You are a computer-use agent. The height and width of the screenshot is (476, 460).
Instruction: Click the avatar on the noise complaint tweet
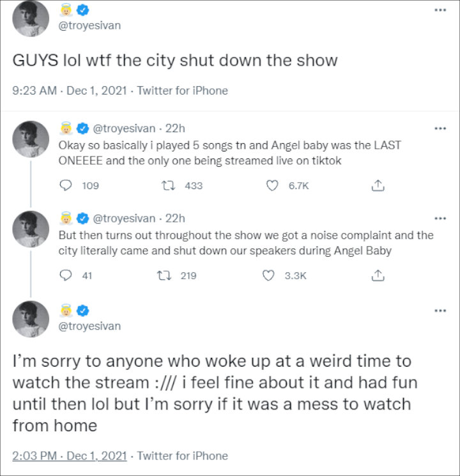[31, 229]
